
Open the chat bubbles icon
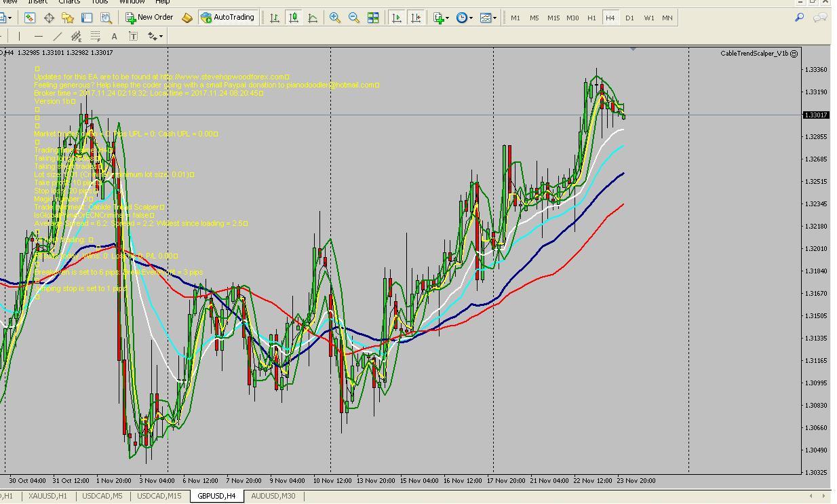820,18
